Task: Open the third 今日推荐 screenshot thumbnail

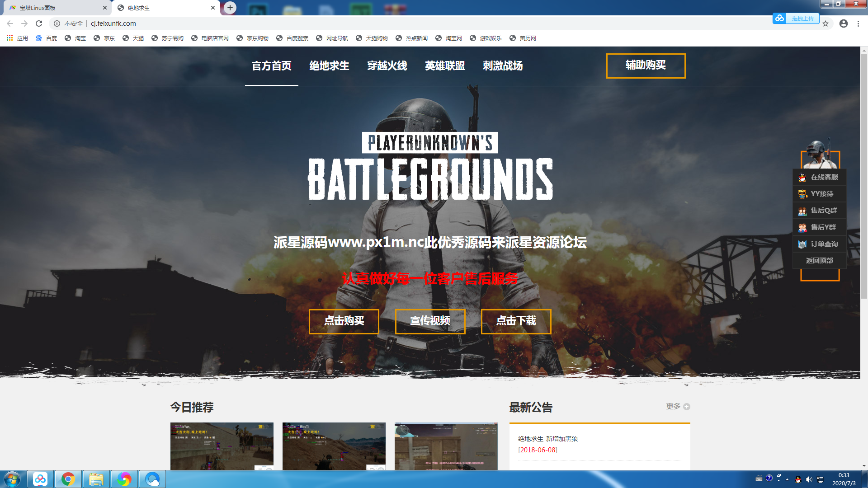Action: click(446, 446)
